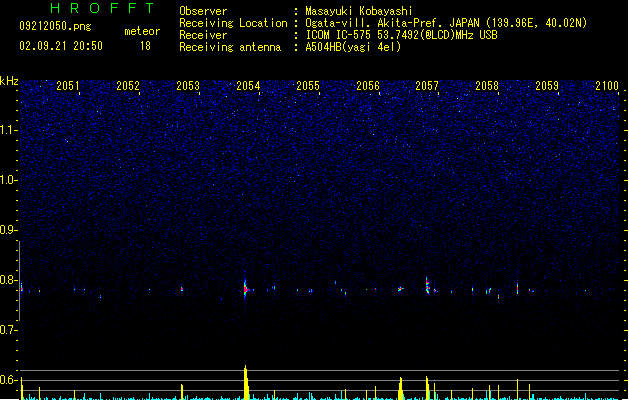The width and height of the screenshot is (629, 400).
Task: Click the 0.9 kHz frequency label
Action: [x=9, y=230]
